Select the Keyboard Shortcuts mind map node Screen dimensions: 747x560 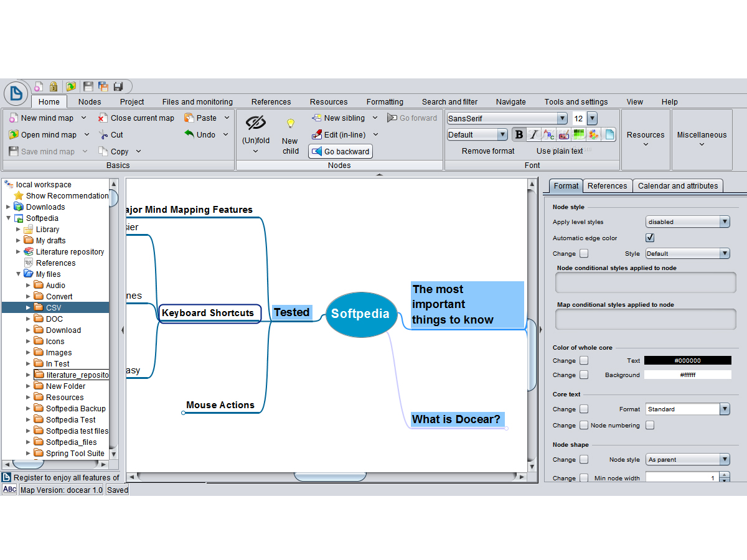(208, 313)
